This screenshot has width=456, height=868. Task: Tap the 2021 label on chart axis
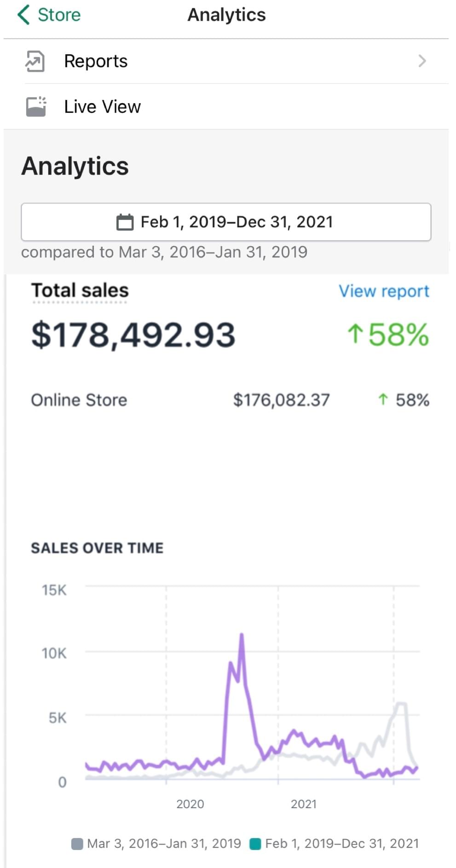pos(304,804)
